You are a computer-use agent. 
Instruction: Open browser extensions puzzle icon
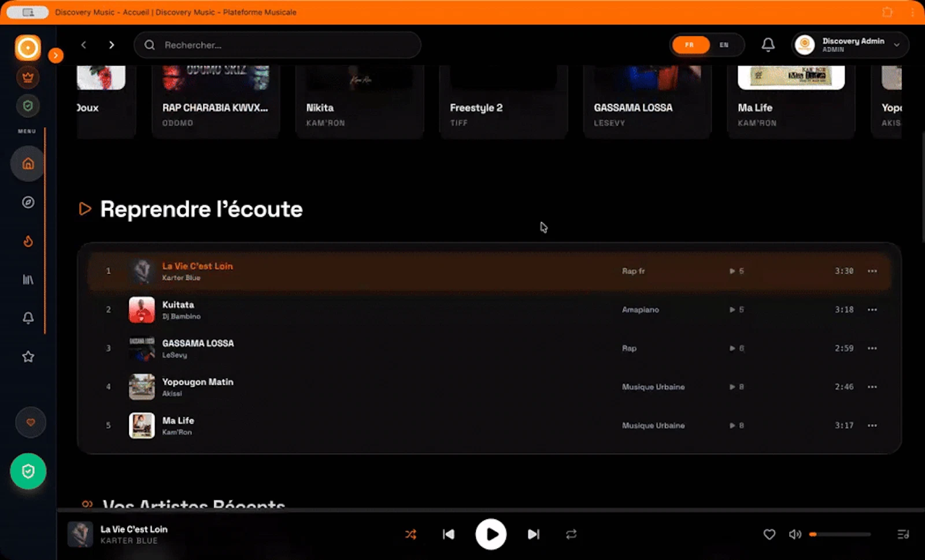pos(887,12)
